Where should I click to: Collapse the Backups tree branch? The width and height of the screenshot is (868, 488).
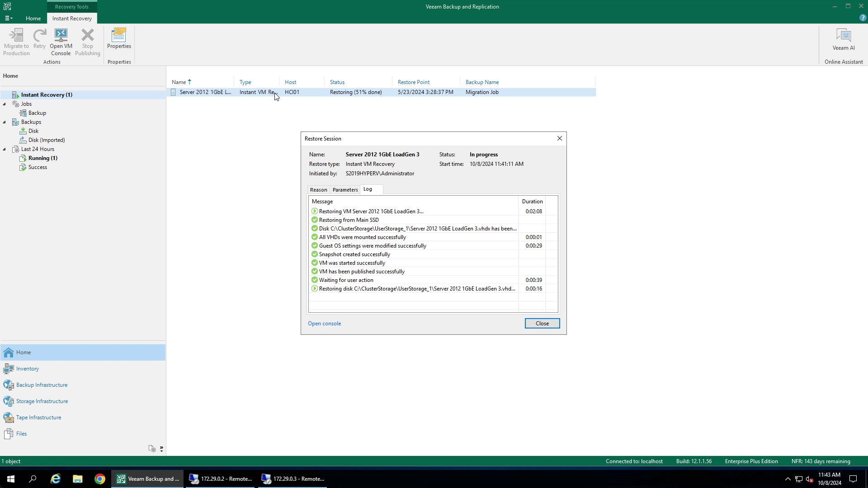click(5, 122)
